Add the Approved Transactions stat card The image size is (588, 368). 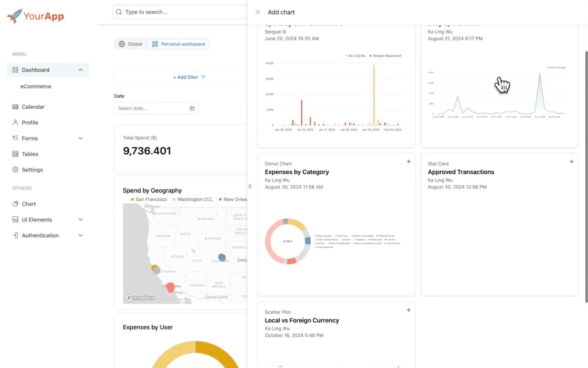[571, 162]
